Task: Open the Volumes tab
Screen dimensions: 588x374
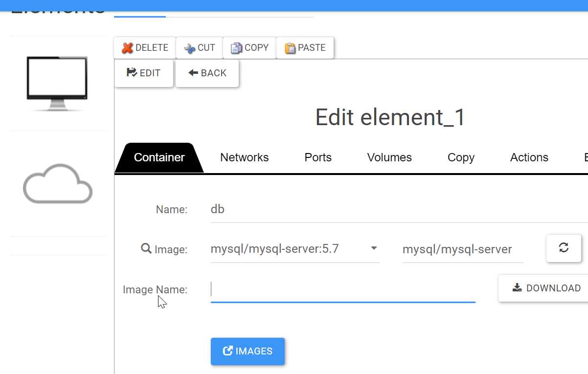Action: (x=389, y=158)
